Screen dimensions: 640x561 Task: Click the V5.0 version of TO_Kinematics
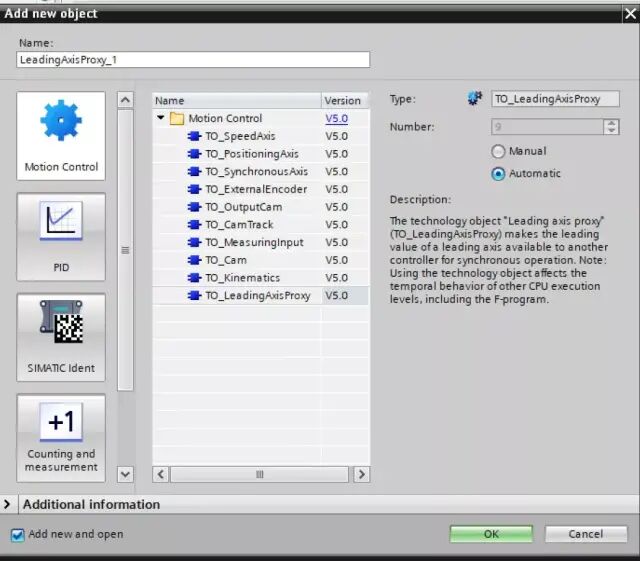pos(337,278)
